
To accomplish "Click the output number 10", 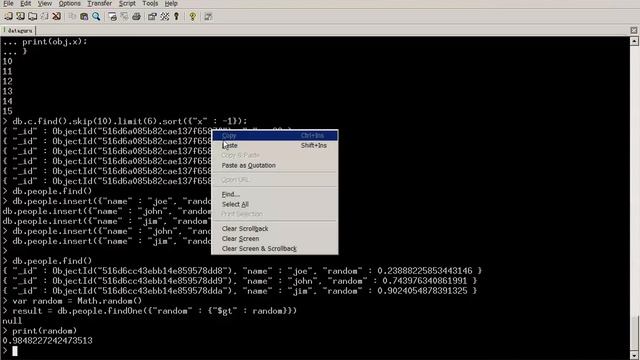I will 7,61.
